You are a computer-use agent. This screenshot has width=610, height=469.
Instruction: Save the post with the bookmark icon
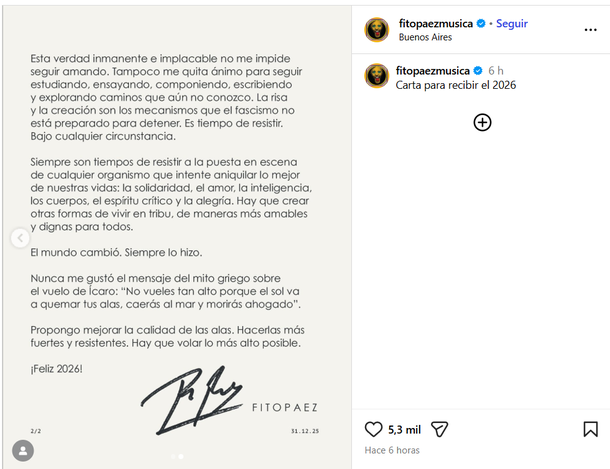coord(590,429)
